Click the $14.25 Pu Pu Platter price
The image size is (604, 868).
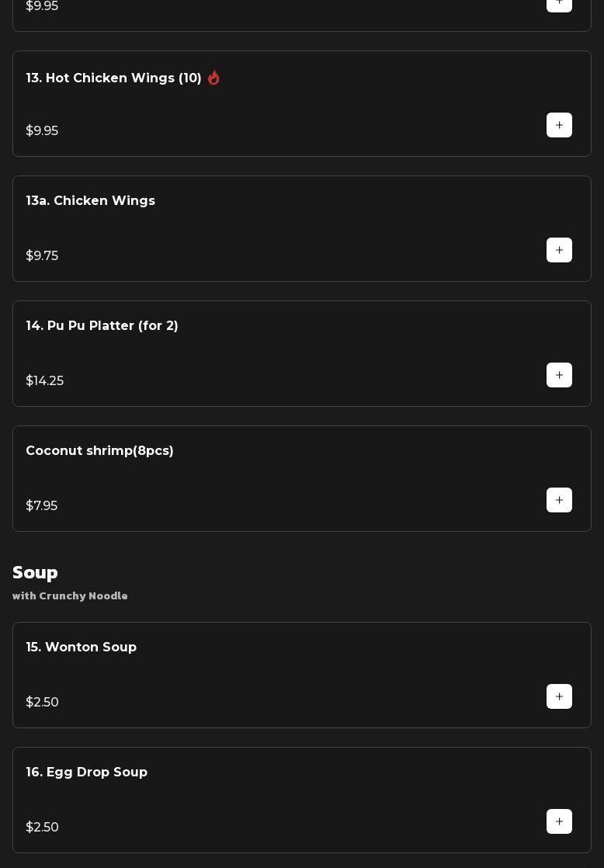pyautogui.click(x=44, y=381)
